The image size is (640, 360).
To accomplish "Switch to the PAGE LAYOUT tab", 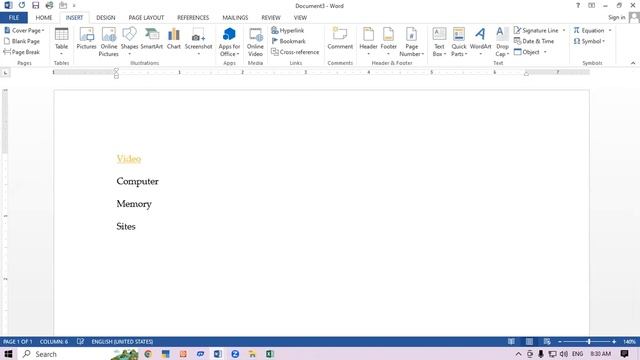I will pyautogui.click(x=146, y=18).
